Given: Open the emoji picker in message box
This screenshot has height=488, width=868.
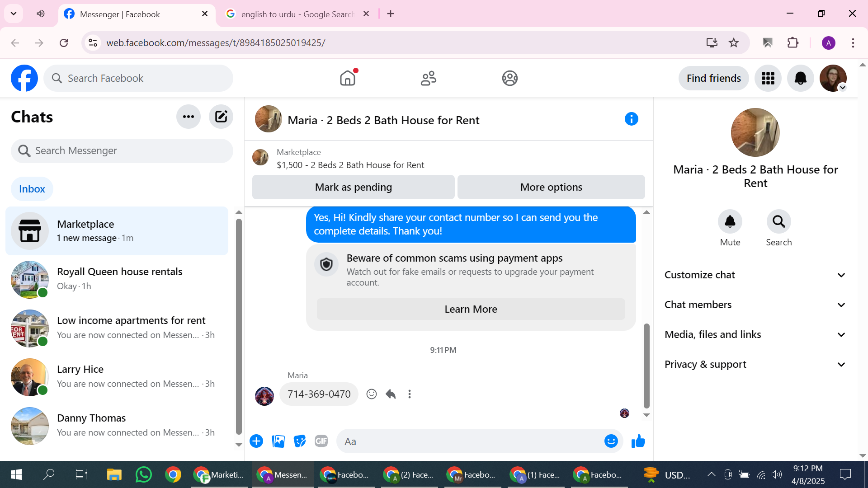Looking at the screenshot, I should point(611,441).
